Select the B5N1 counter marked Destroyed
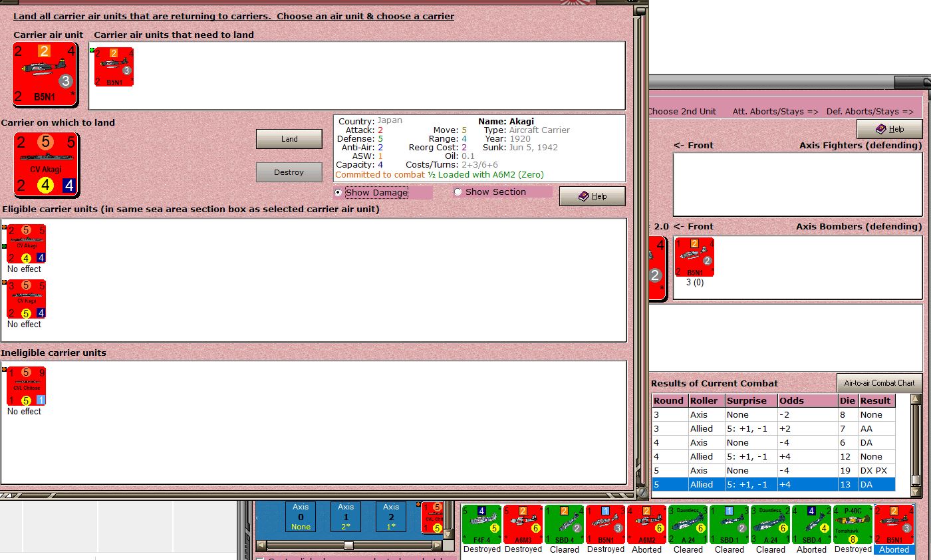Viewport: 931px width, 560px height. [x=606, y=525]
